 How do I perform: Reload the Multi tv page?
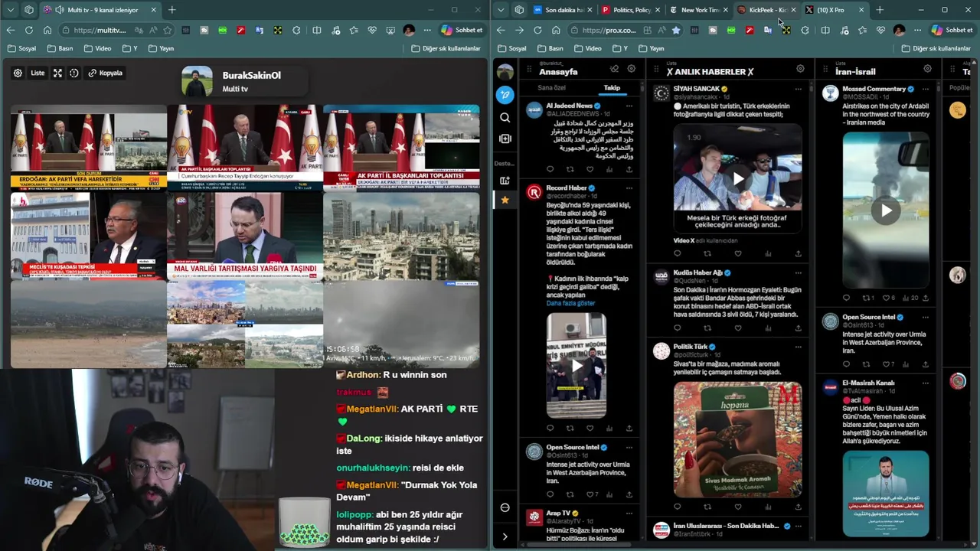pos(28,30)
